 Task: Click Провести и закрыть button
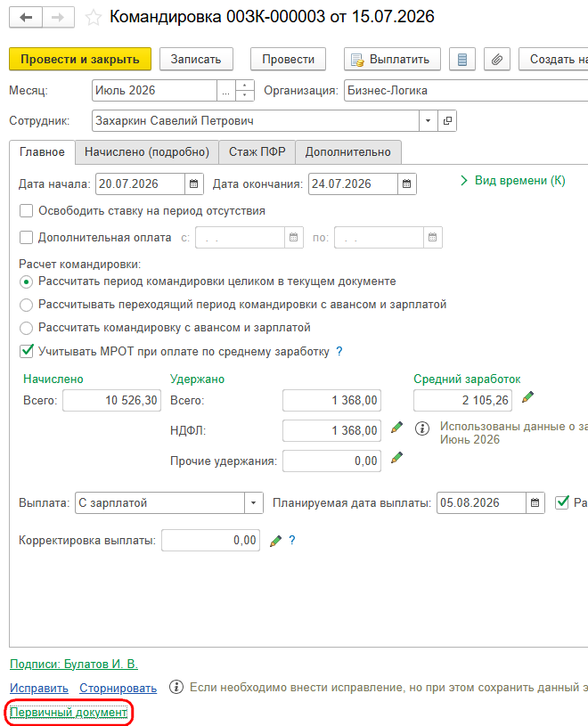[80, 60]
